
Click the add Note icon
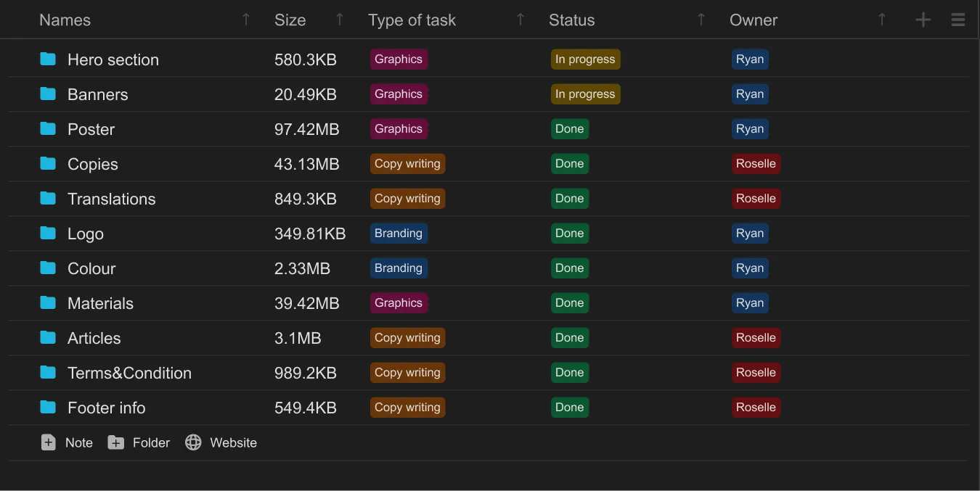pos(49,442)
